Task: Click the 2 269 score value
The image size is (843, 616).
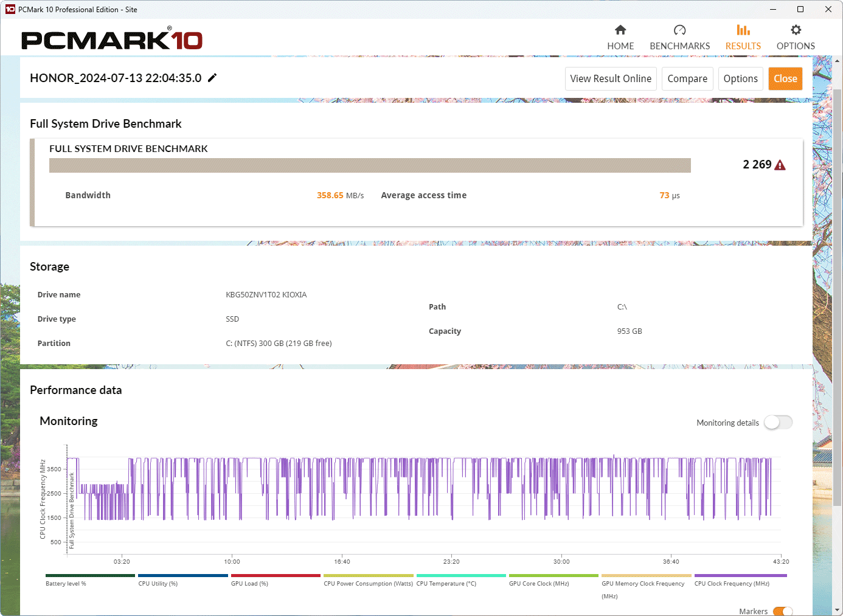Action: click(757, 165)
